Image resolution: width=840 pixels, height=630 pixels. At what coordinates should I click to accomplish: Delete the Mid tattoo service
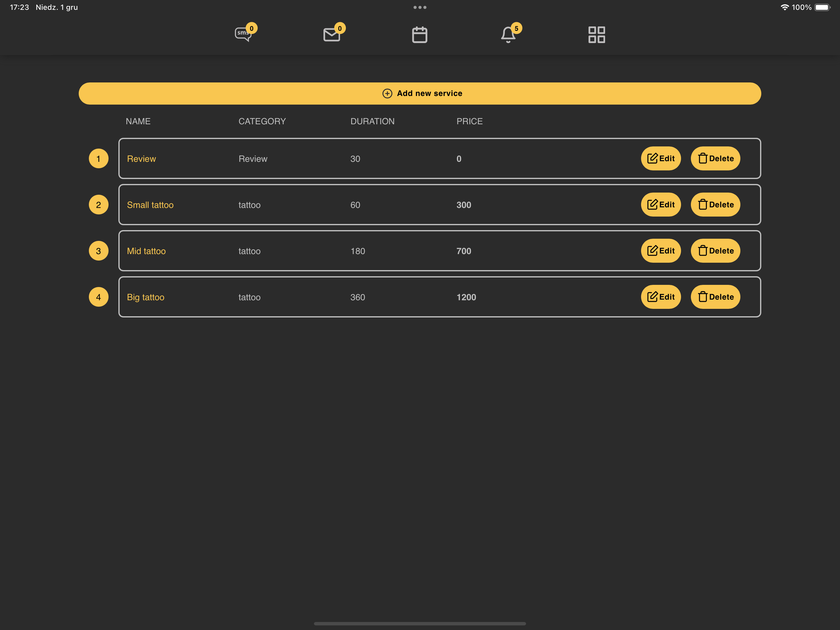pos(715,251)
